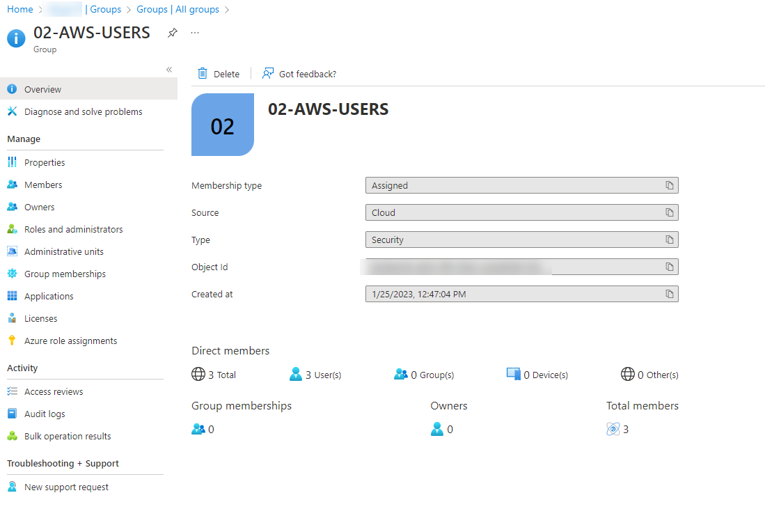
Task: Copy the Object Id value
Action: (670, 267)
